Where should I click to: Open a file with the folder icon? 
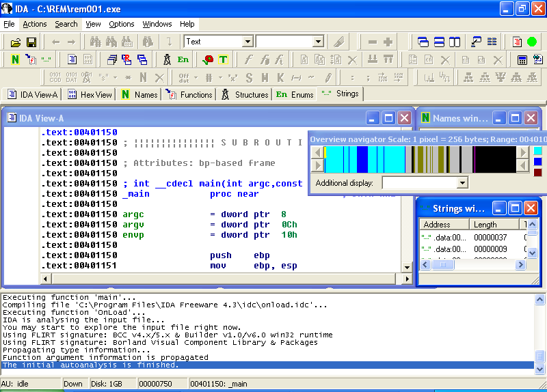[x=15, y=42]
